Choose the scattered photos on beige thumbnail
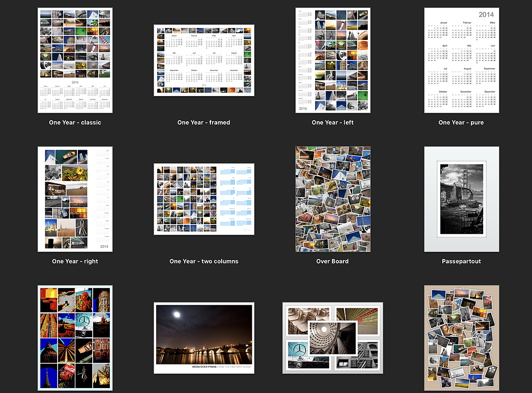Viewport: 532px width, 393px height. [462, 338]
